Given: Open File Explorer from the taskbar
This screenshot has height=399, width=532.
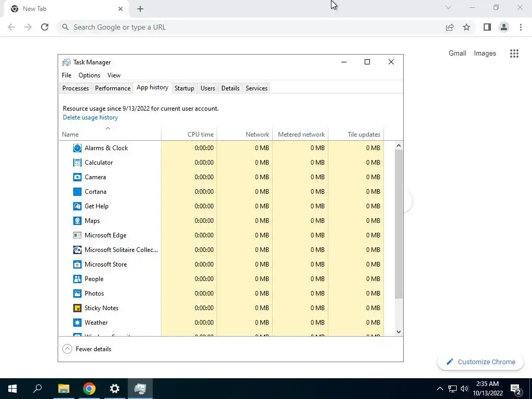Looking at the screenshot, I should [x=64, y=389].
